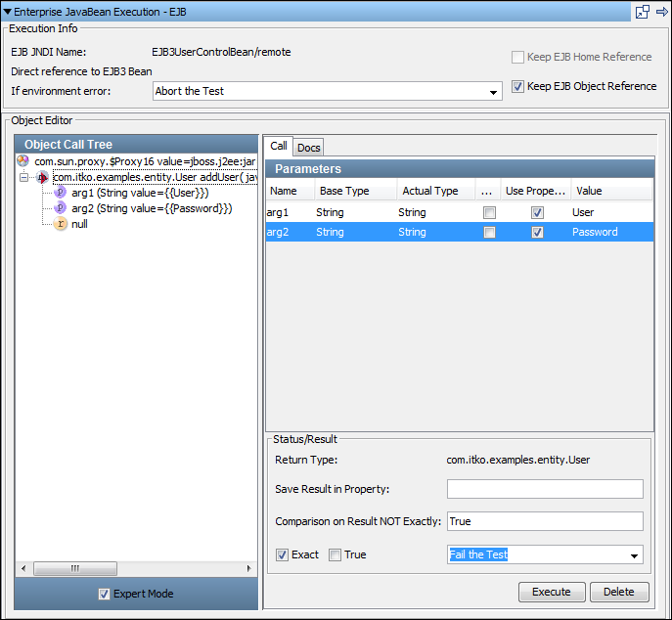Select arg2 (String value={{Password}}) node
672x620 pixels.
pyautogui.click(x=152, y=208)
